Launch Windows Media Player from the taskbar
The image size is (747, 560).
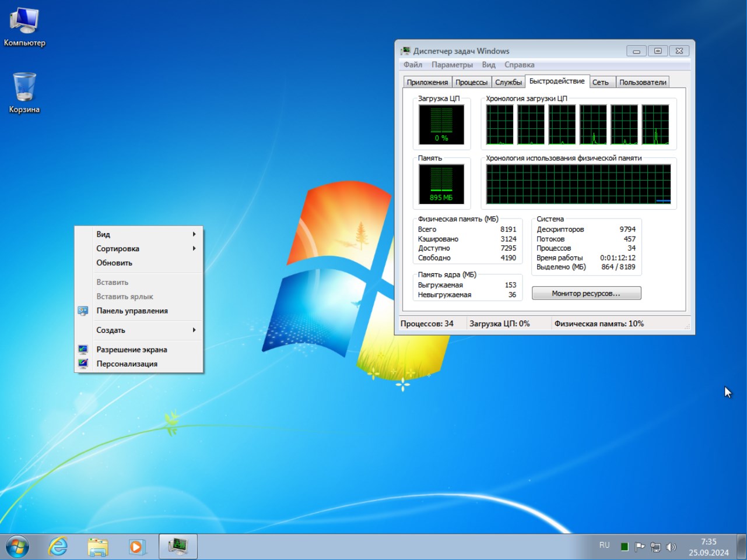tap(136, 547)
